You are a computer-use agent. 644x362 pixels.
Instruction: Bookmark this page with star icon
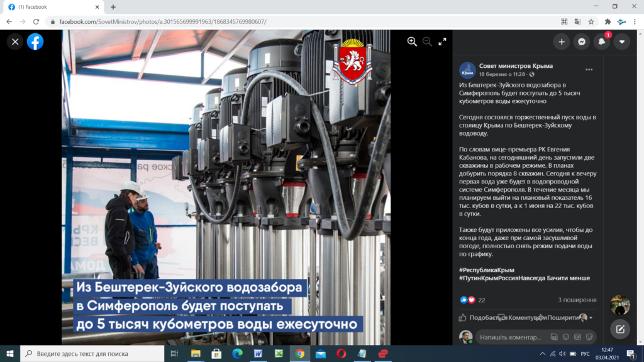[589, 21]
